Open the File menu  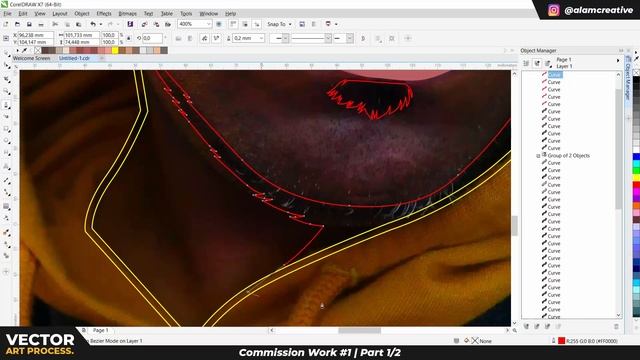click(7, 13)
